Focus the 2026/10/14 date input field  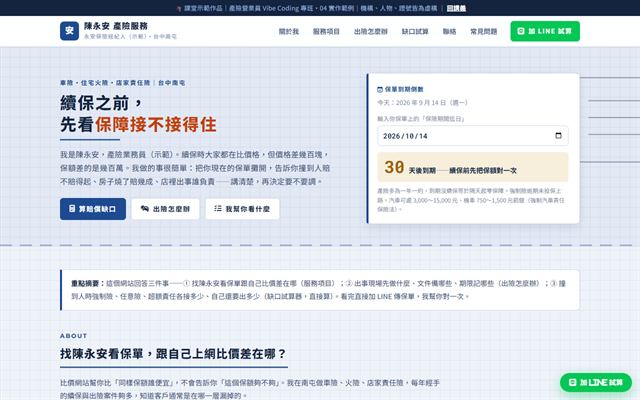coord(473,136)
